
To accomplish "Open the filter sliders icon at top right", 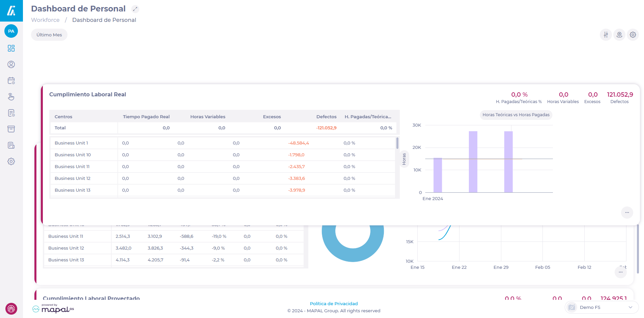I will point(606,35).
